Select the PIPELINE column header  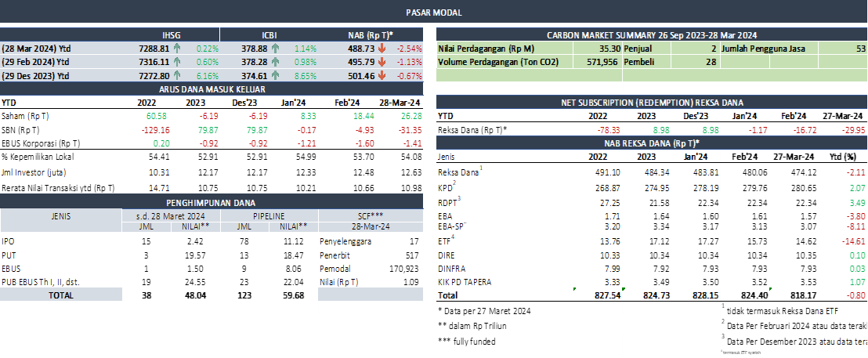(x=269, y=215)
